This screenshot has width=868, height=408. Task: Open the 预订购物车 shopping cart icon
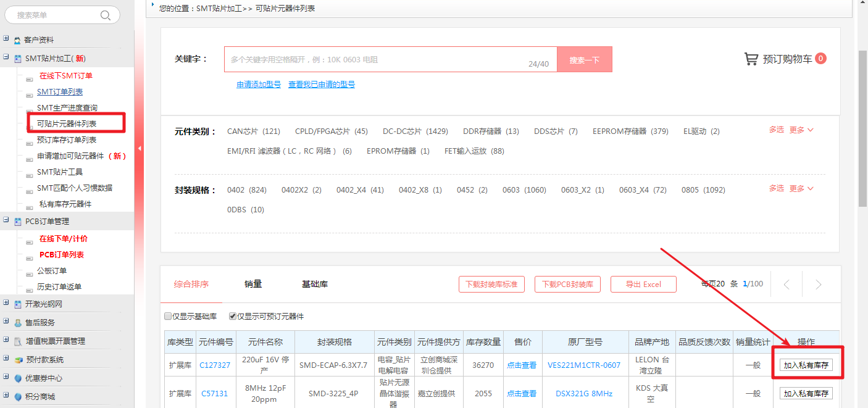[751, 59]
